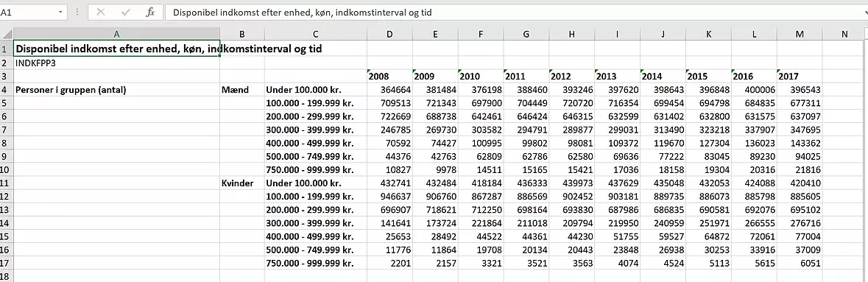
Task: Click the 2008 year header cell
Action: (389, 77)
